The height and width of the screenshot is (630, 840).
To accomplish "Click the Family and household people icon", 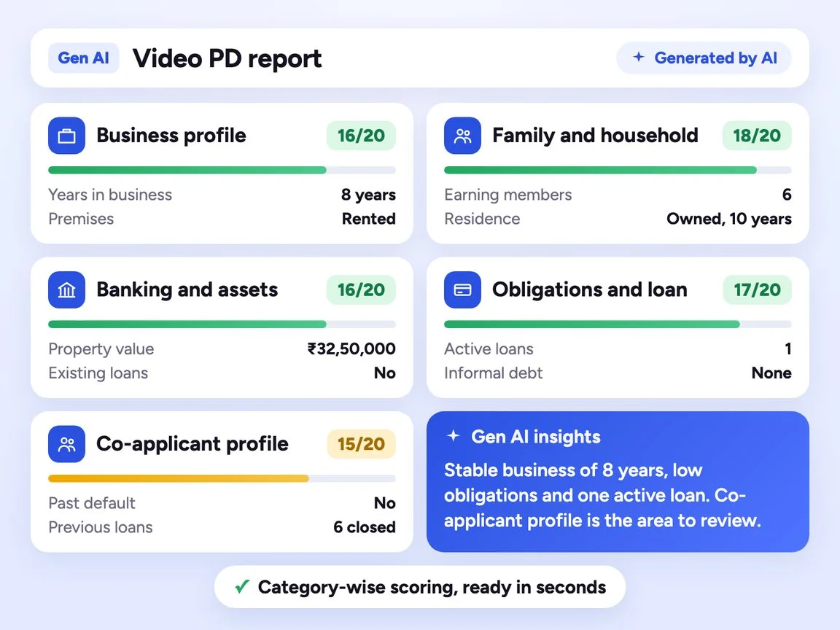I will coord(462,136).
